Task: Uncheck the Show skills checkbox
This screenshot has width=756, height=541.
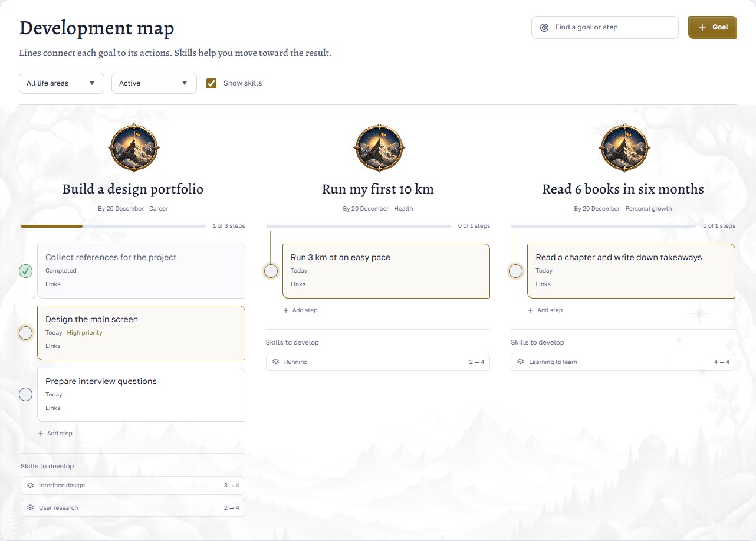Action: (211, 83)
